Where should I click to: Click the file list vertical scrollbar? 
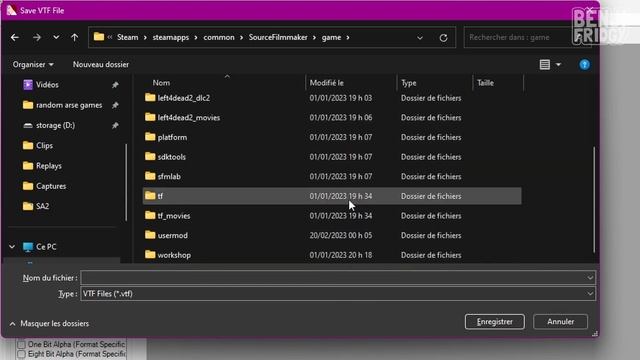(594, 199)
